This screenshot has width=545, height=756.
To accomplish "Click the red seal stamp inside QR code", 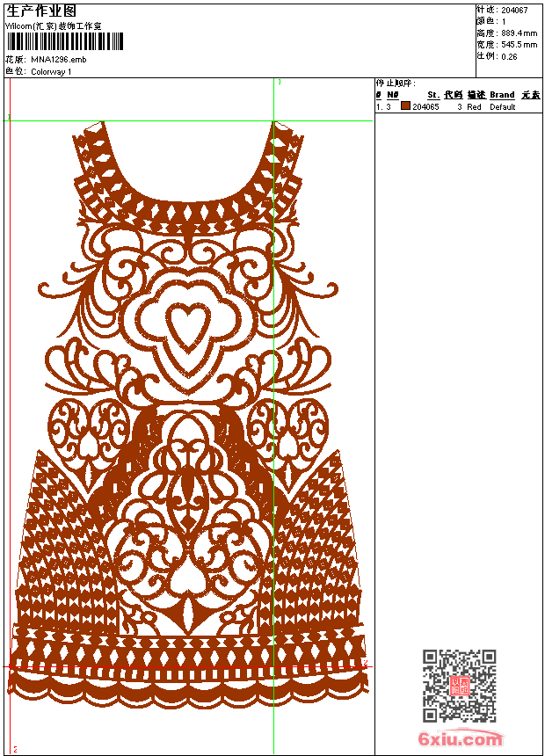I will tap(458, 687).
